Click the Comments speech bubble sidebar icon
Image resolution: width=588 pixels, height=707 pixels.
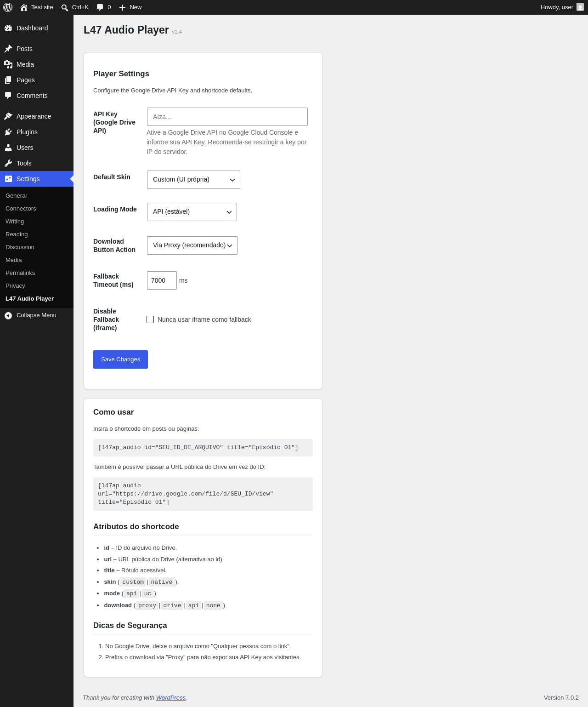8,96
